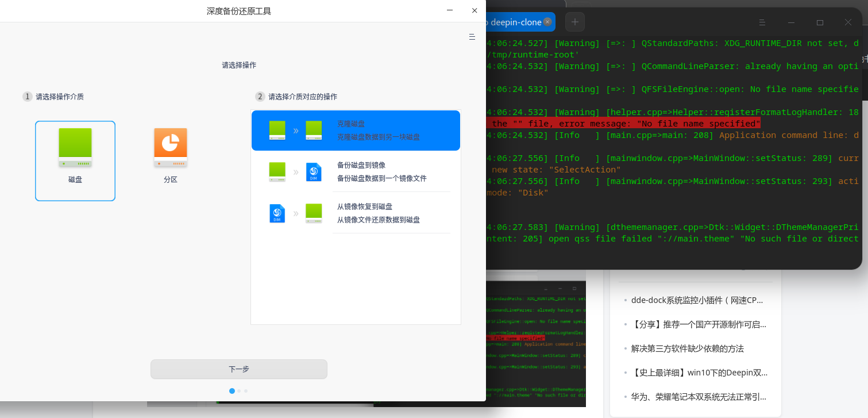Open the 【史上最详细】win10下的Deepin双 link
The image size is (868, 418).
(x=700, y=373)
